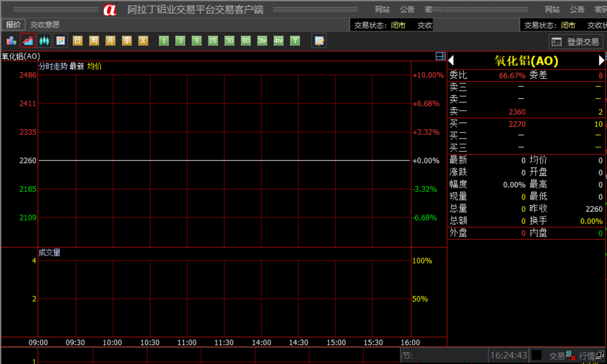Viewport: 607px width, 364px height.
Task: Select daily period 日 button
Action: click(77, 41)
